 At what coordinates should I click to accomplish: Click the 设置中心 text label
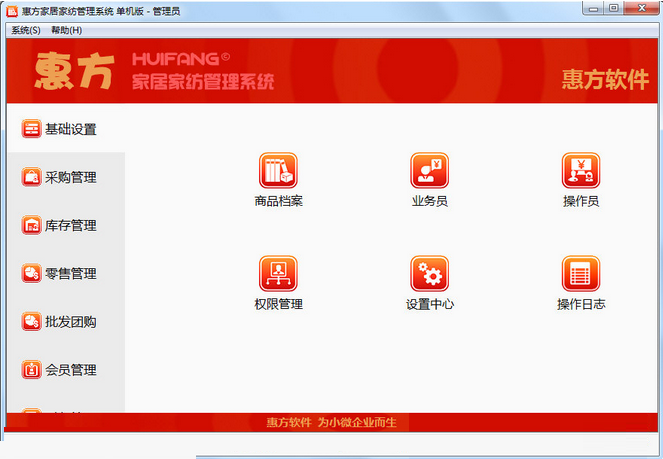coord(430,304)
